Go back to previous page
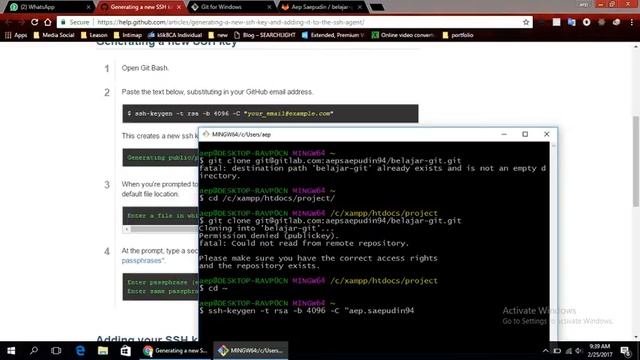 pos(9,22)
